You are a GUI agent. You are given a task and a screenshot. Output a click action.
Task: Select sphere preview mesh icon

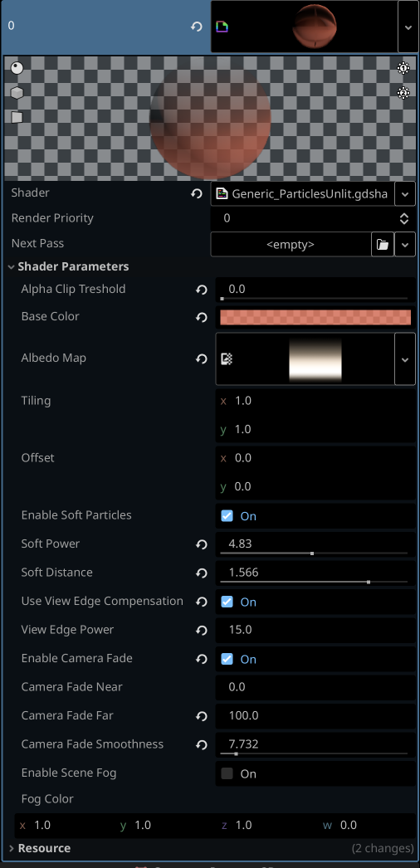[x=17, y=68]
